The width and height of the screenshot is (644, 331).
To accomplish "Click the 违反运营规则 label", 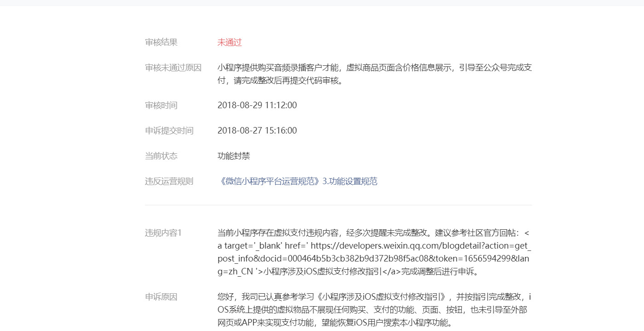I will click(169, 181).
